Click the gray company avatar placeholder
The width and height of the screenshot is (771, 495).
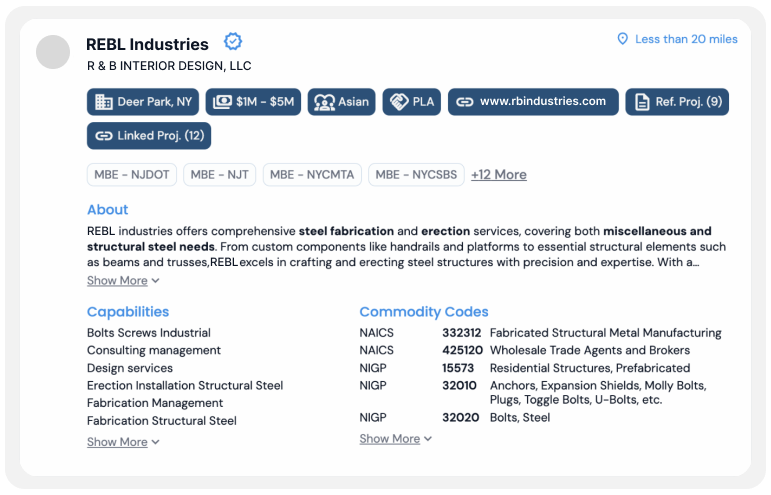53,52
